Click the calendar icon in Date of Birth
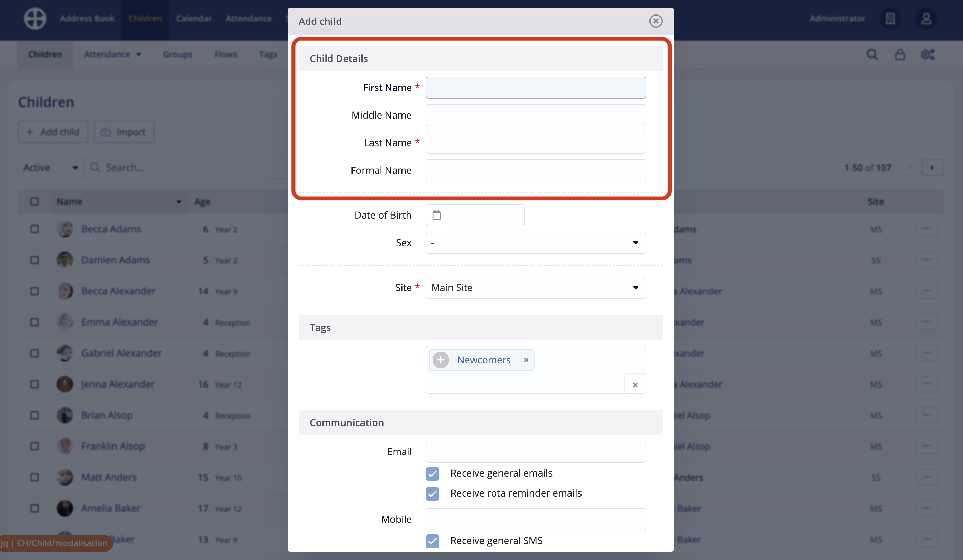 click(x=436, y=215)
